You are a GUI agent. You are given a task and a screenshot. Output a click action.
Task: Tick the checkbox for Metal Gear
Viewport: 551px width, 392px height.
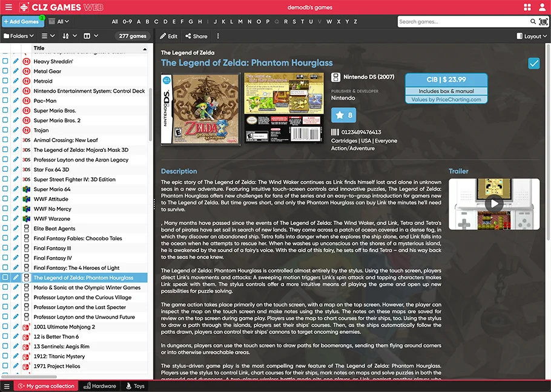click(5, 71)
